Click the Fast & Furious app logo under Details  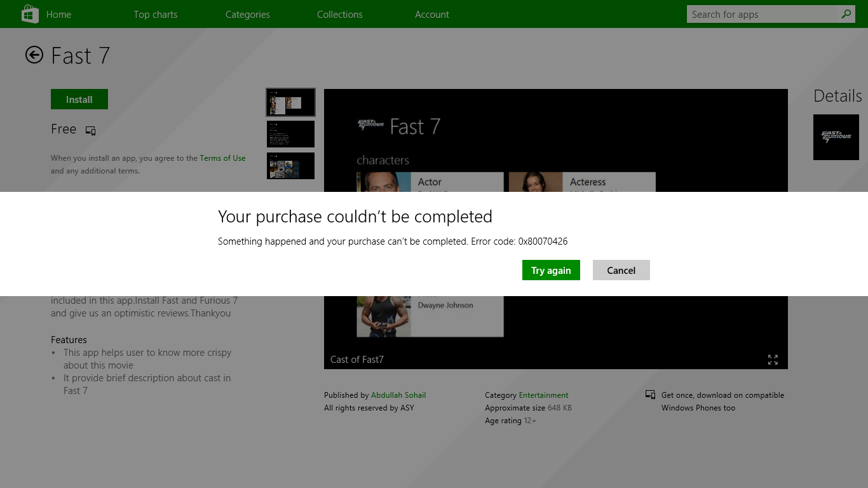[836, 137]
